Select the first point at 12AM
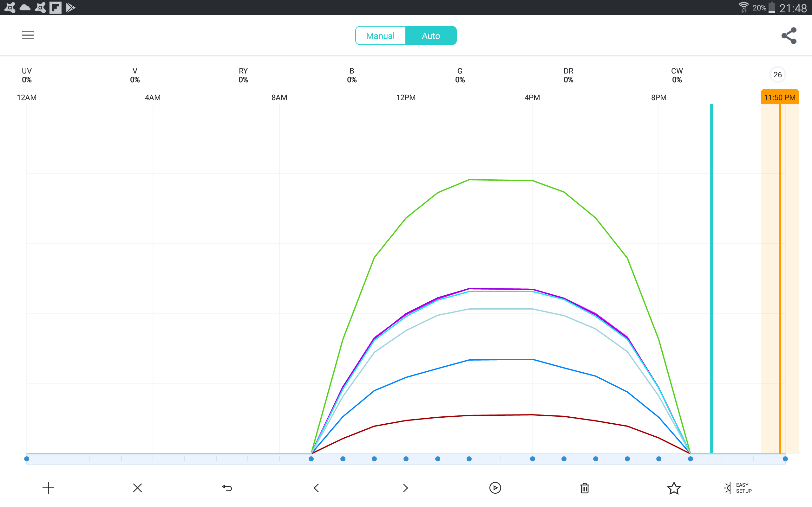 [27, 459]
